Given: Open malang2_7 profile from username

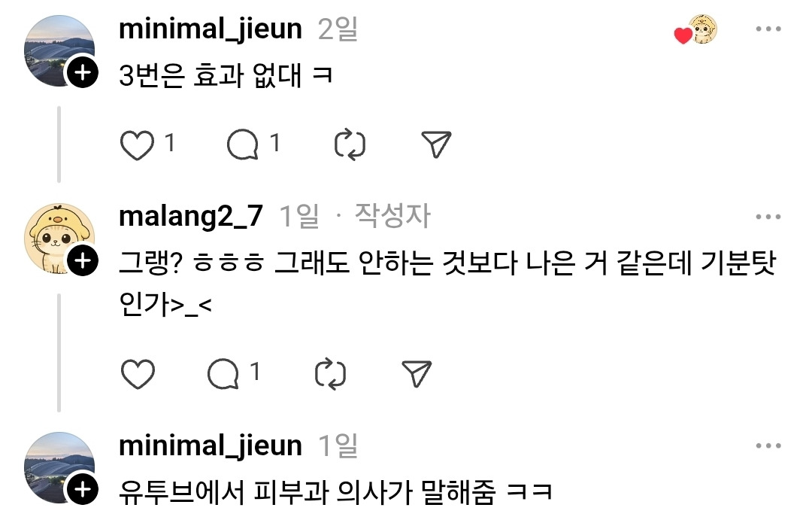Looking at the screenshot, I should (x=191, y=217).
